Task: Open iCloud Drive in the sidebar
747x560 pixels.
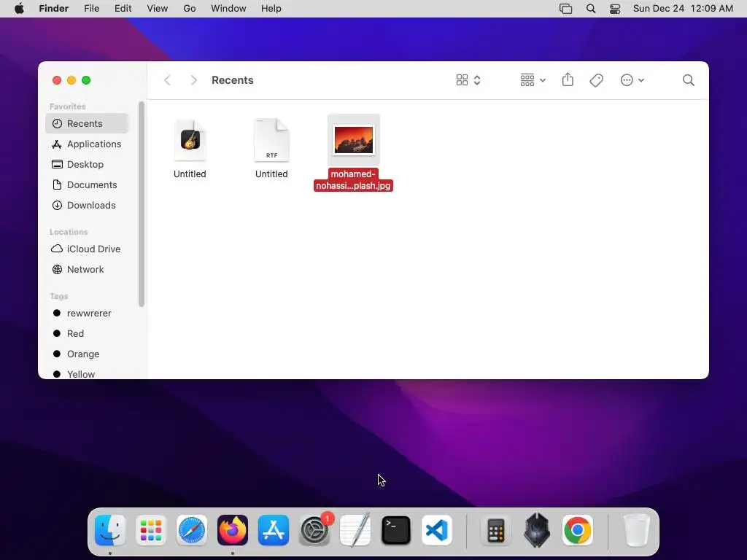Action: click(x=88, y=249)
